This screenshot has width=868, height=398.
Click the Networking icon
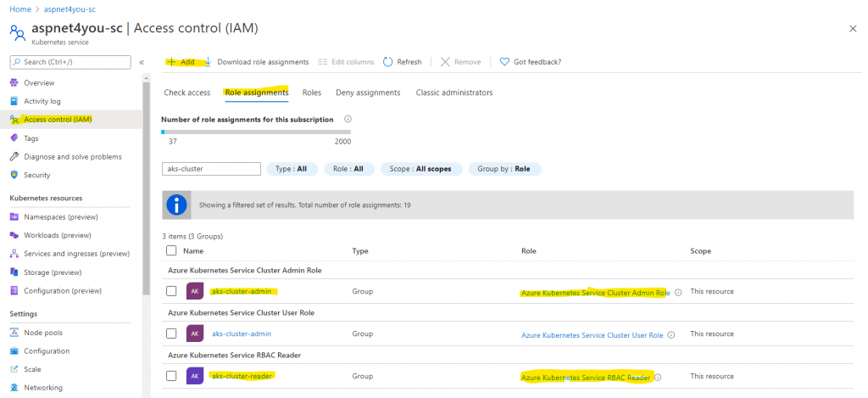coord(14,388)
